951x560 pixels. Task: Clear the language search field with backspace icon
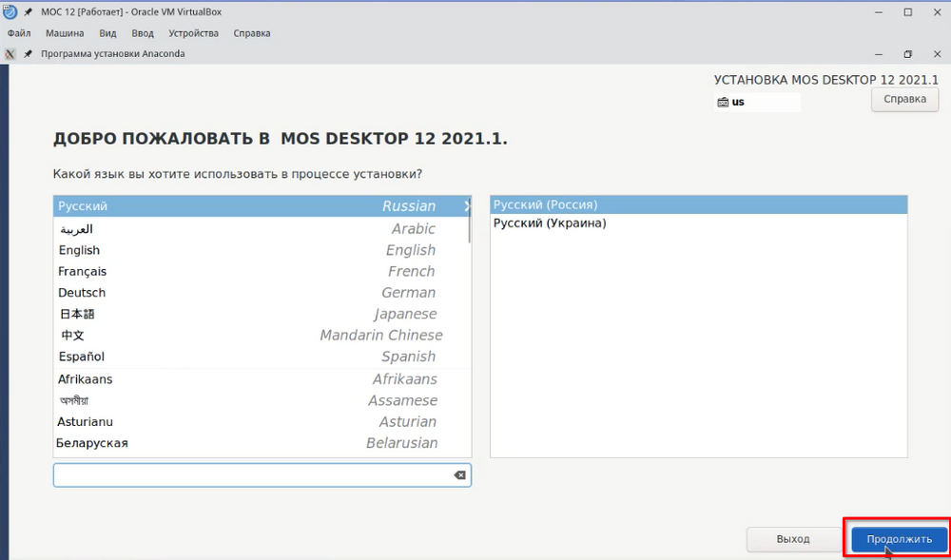[459, 475]
